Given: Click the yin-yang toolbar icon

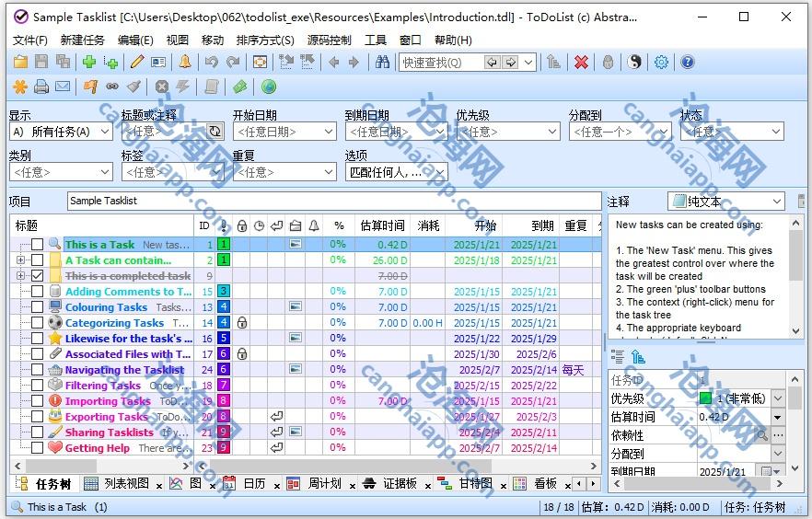Looking at the screenshot, I should point(634,63).
